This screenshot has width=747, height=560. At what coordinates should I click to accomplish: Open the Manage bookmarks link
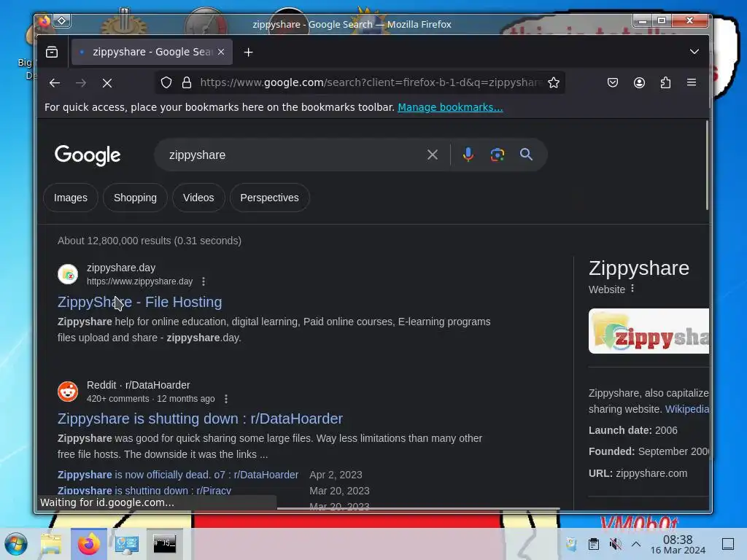[450, 107]
